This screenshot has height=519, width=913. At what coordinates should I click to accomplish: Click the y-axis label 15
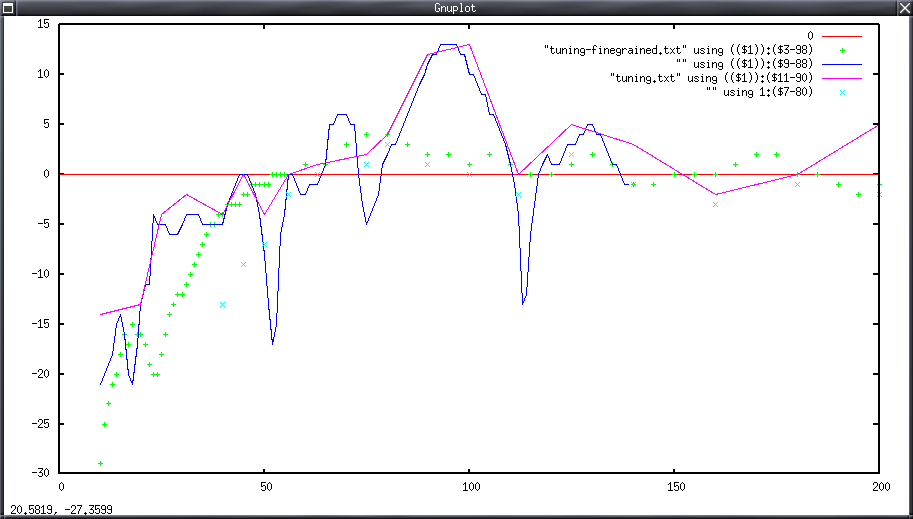[x=44, y=24]
